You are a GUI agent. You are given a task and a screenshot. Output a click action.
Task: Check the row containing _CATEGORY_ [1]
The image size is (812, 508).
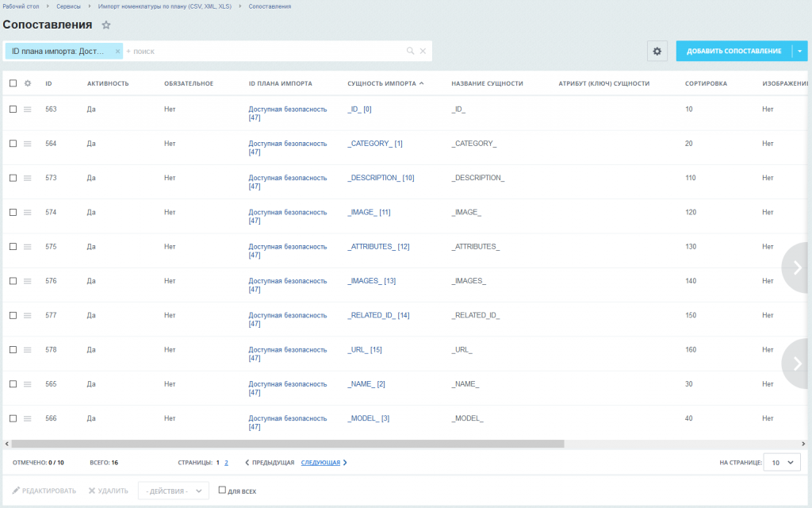coord(13,144)
